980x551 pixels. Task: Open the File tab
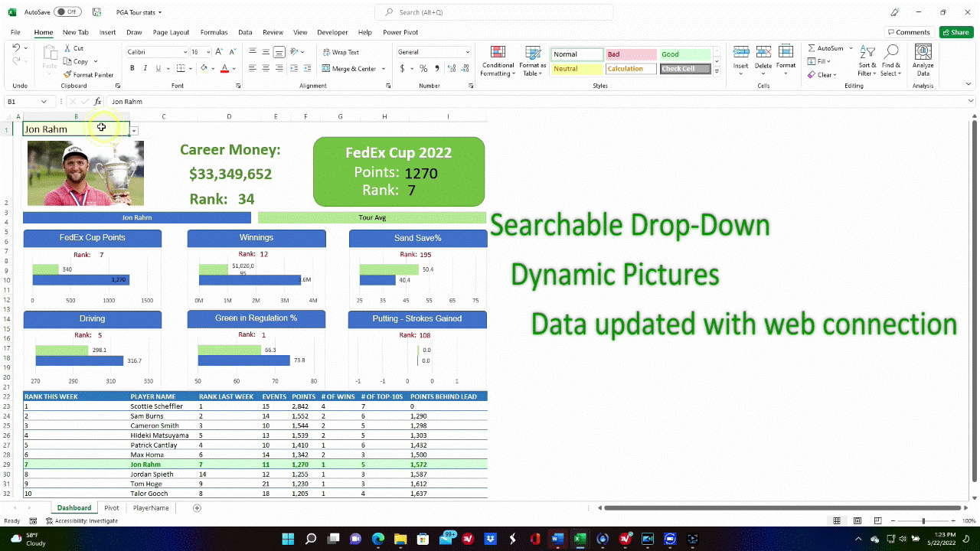pos(15,32)
